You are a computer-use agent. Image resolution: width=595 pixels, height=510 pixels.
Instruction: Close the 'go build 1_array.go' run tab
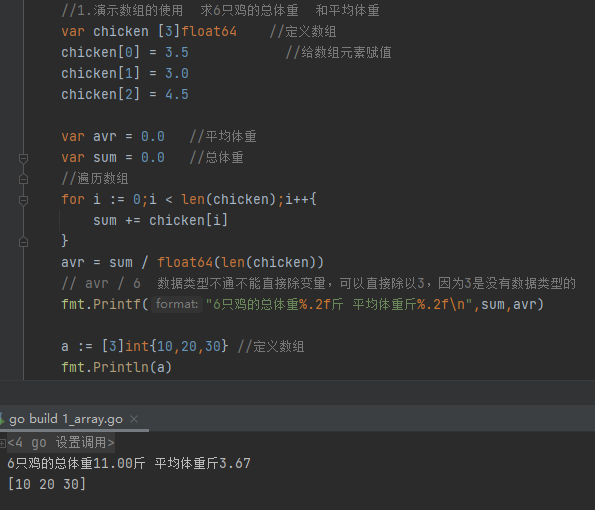tap(134, 419)
